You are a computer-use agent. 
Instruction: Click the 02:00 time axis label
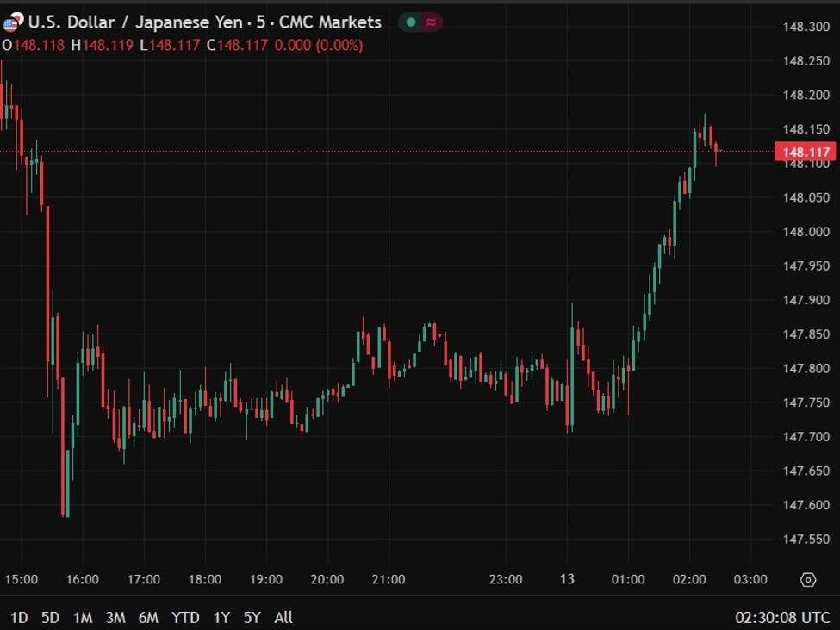click(689, 579)
